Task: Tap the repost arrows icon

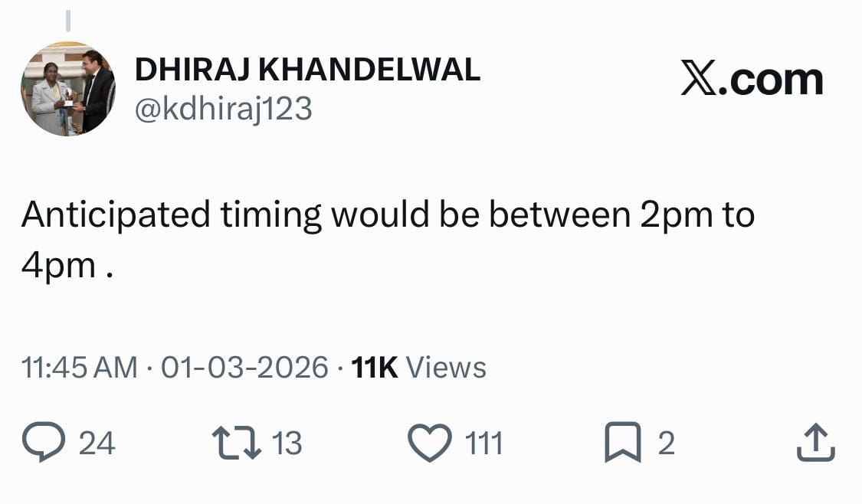Action: (236, 443)
